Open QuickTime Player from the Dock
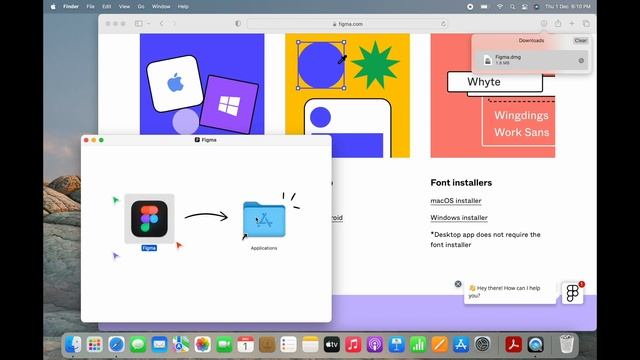This screenshot has width=640, height=360. click(535, 345)
